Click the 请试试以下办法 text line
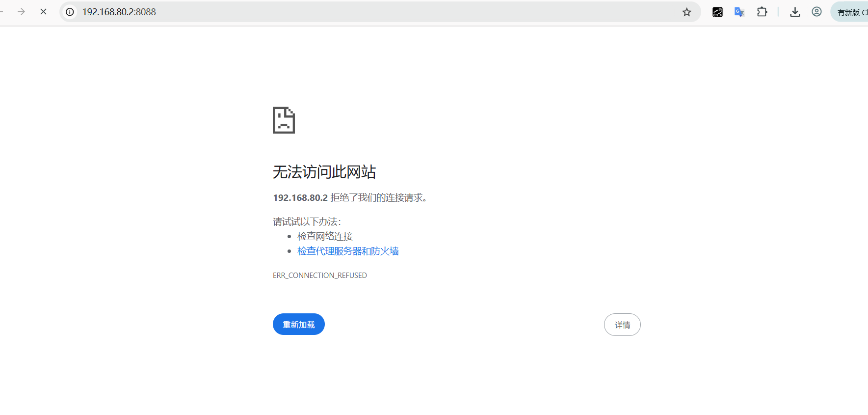The image size is (868, 415). pyautogui.click(x=307, y=222)
